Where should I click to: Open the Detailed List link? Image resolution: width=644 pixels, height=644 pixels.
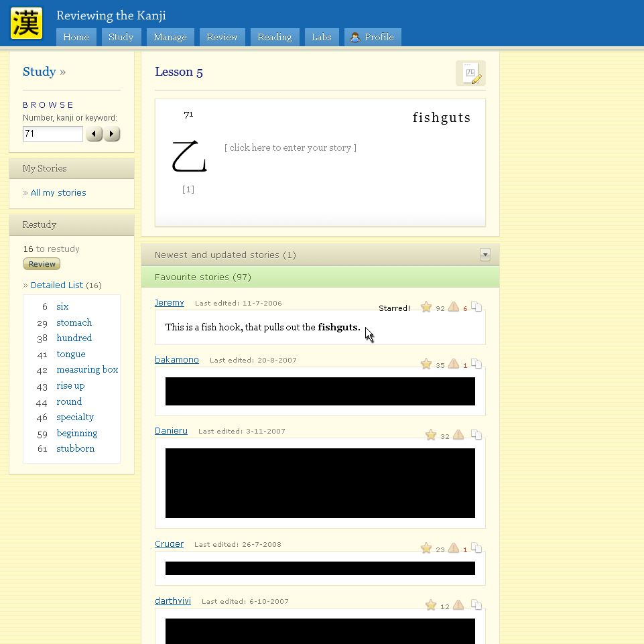[57, 285]
